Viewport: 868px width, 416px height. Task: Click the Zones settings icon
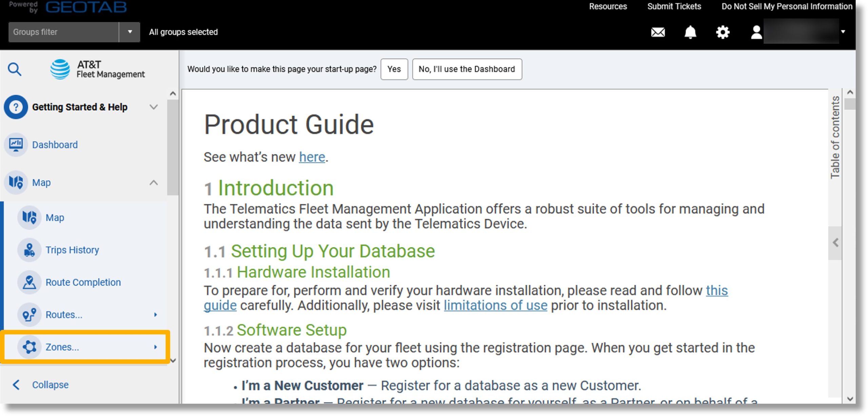point(29,348)
